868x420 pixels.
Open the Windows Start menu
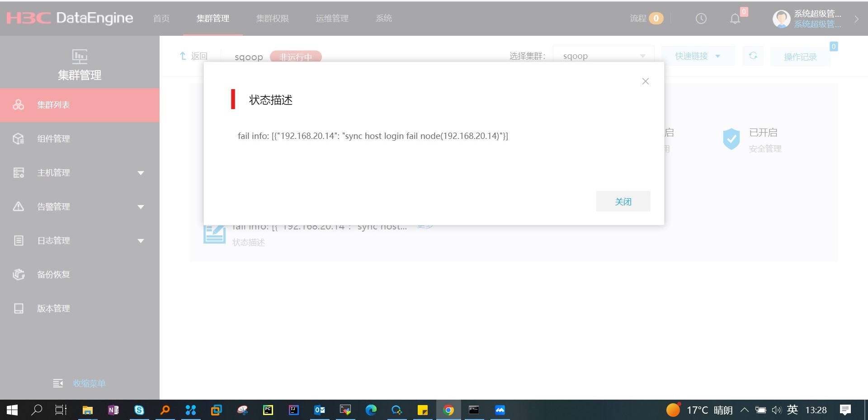(x=12, y=410)
